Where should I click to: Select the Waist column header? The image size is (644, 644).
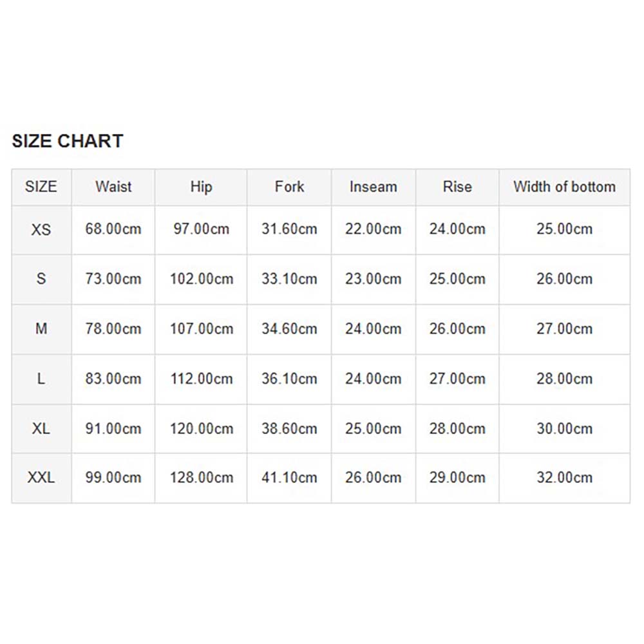113,187
